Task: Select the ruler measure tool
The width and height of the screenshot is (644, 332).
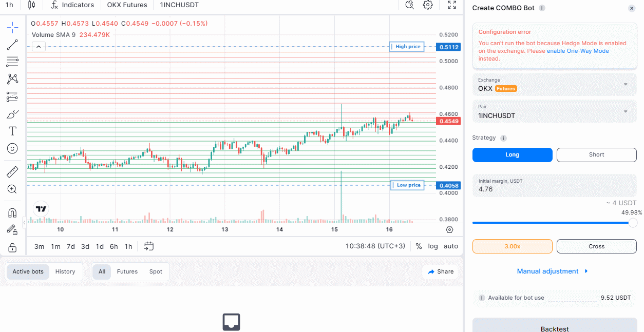Action: point(12,172)
